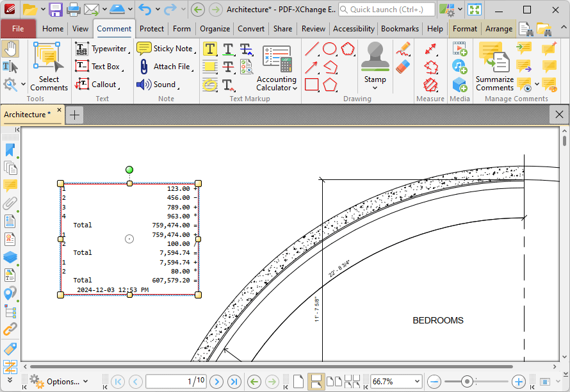The width and height of the screenshot is (570, 392).
Task: Toggle continuous single-page layout
Action: coord(316,382)
